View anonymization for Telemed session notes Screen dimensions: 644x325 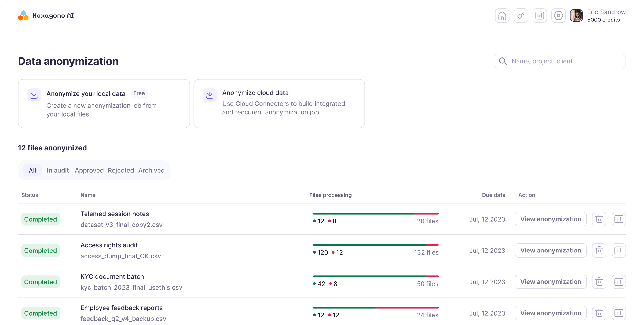(551, 219)
